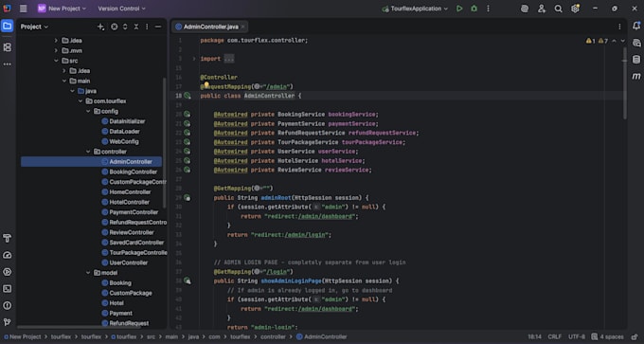
Task: Toggle read-only lock in status bar
Action: [635, 337]
